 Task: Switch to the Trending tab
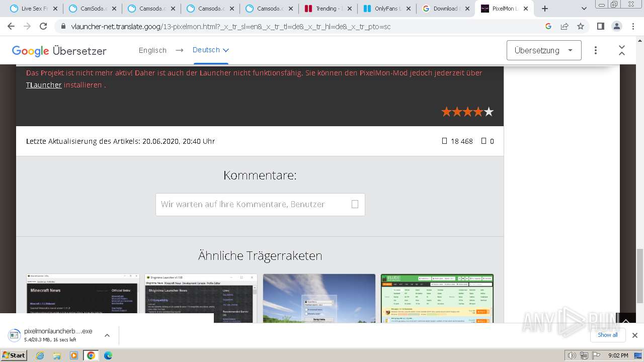click(329, 9)
